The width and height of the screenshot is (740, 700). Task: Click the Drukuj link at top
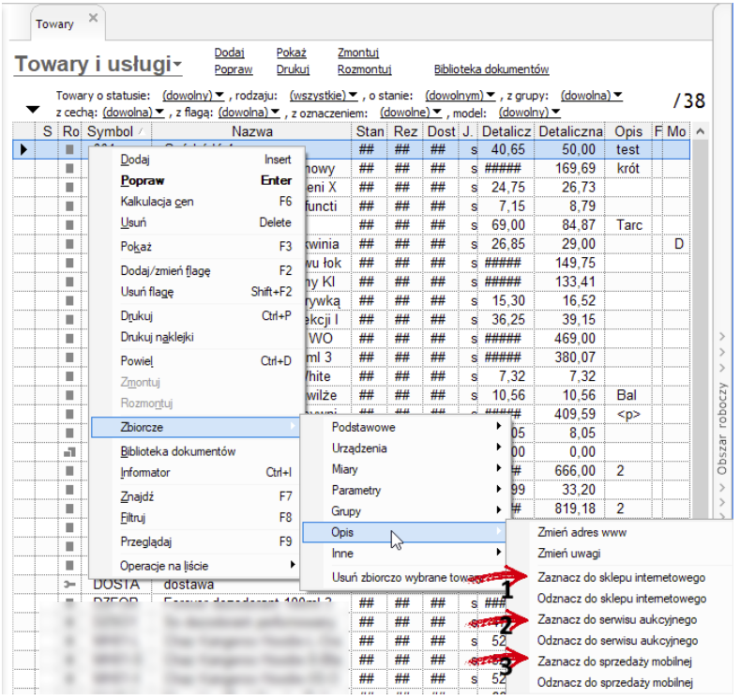[293, 69]
